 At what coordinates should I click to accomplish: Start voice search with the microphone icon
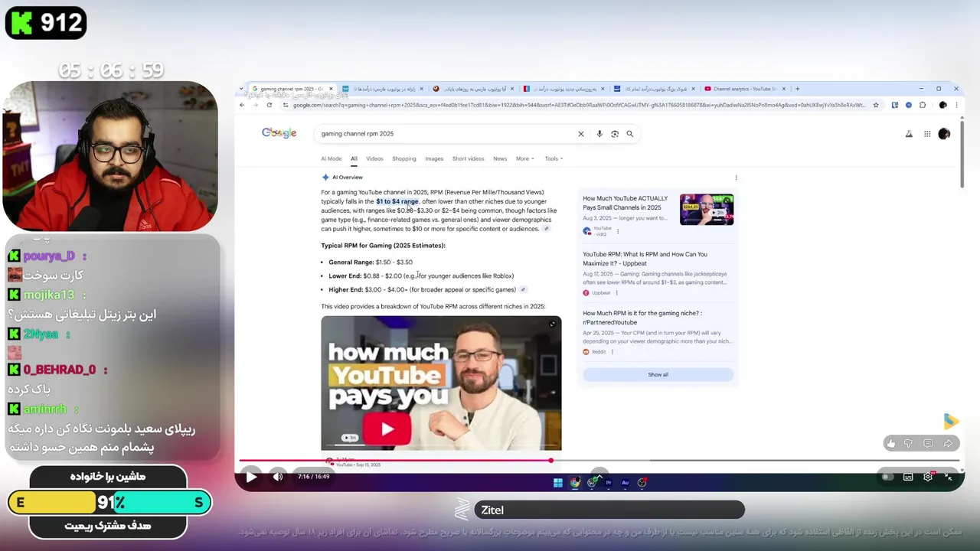599,134
